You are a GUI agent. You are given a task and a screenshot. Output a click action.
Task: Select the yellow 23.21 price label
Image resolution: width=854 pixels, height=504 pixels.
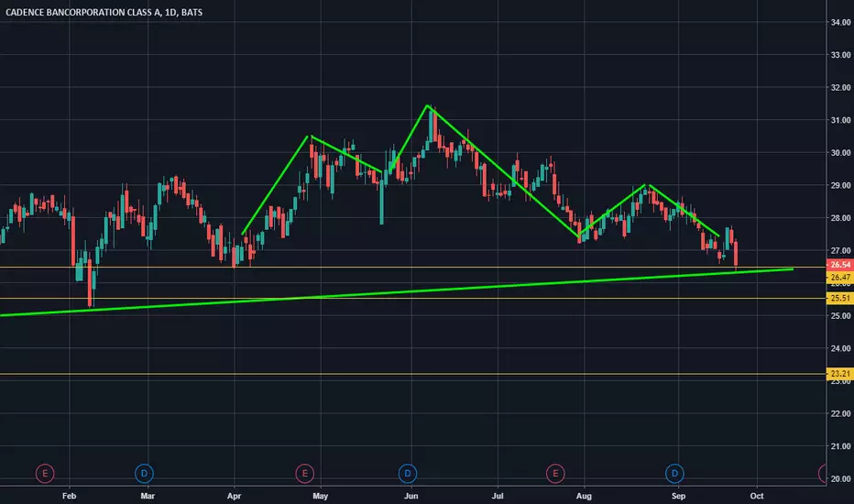840,374
